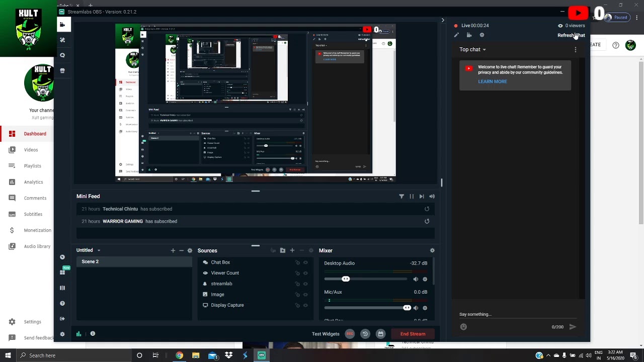Open the Themes brush icon in sidebar

tap(62, 40)
